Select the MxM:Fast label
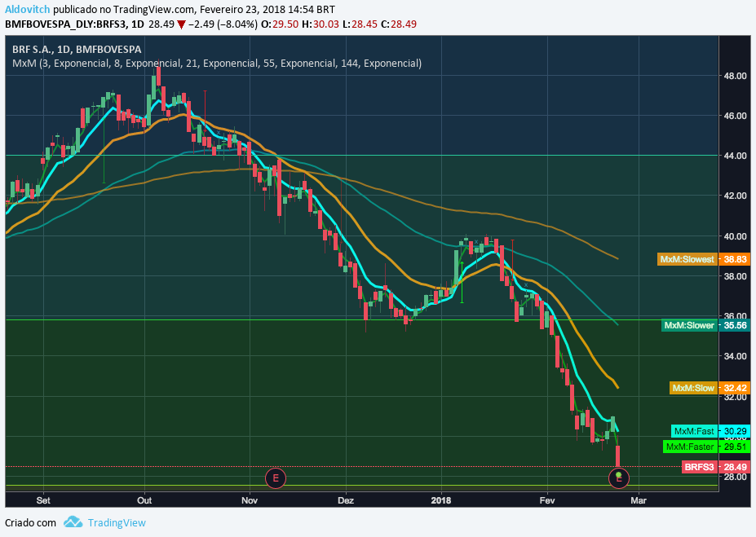Viewport: 756px width, 537px height. click(x=694, y=431)
